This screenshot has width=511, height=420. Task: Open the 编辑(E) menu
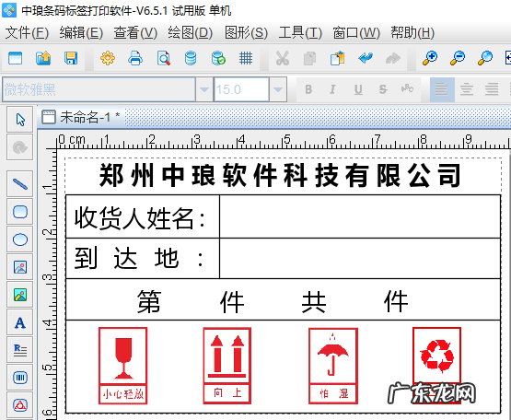(x=81, y=33)
